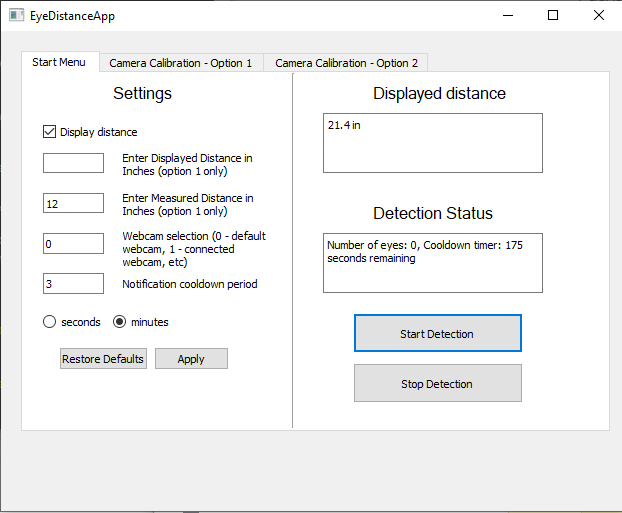Click the Displayed distance output box
622x513 pixels.
(433, 143)
